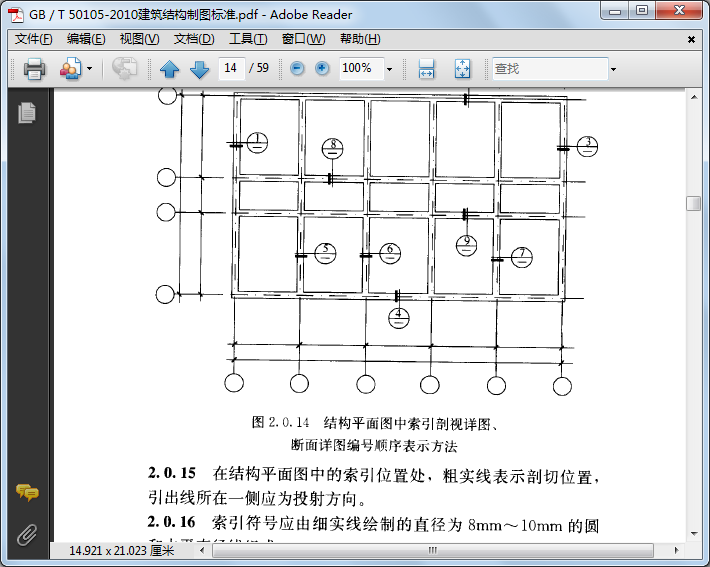Click the vertical scrollbar up arrow
Image resolution: width=710 pixels, height=567 pixels.
[694, 97]
